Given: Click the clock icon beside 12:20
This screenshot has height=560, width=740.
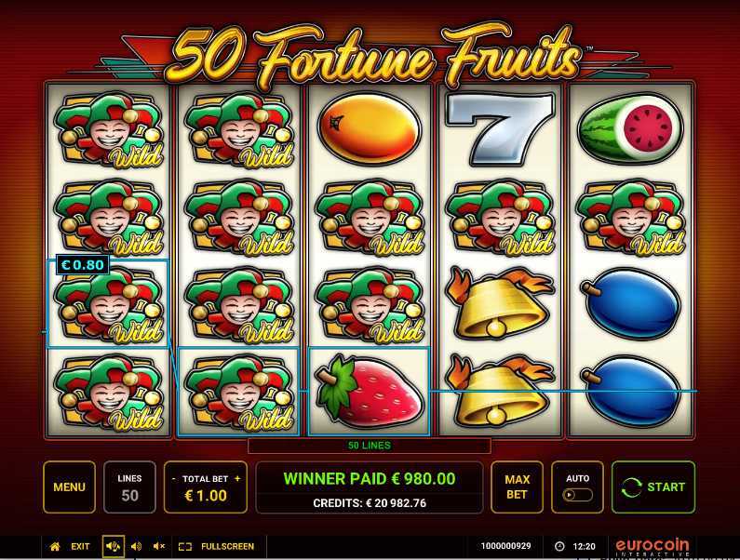Looking at the screenshot, I should click(x=559, y=546).
